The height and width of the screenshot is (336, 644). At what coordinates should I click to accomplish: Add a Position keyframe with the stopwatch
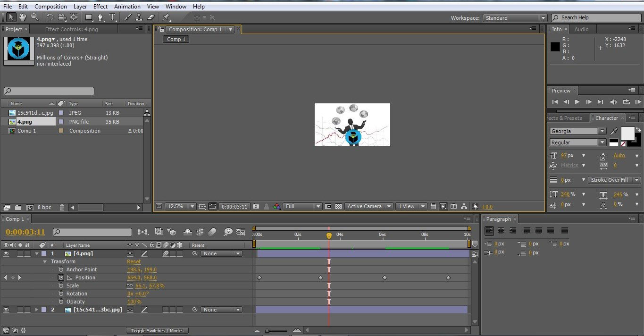click(x=61, y=277)
